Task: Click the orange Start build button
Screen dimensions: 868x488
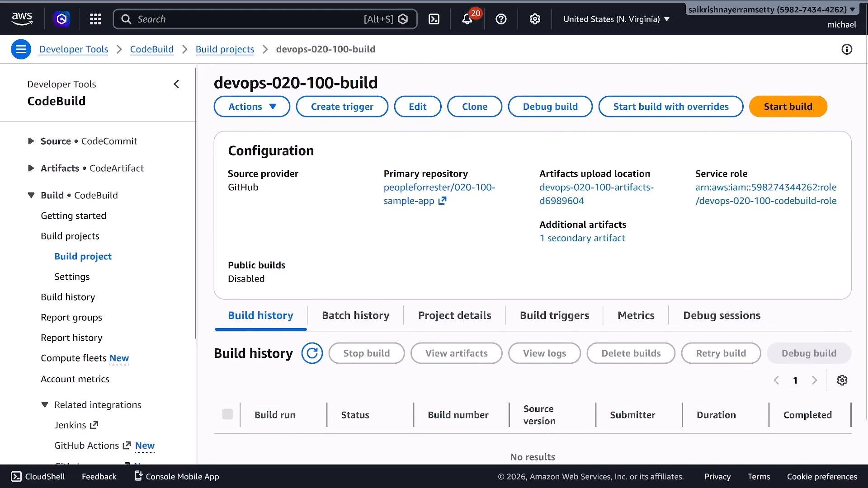Action: 788,107
